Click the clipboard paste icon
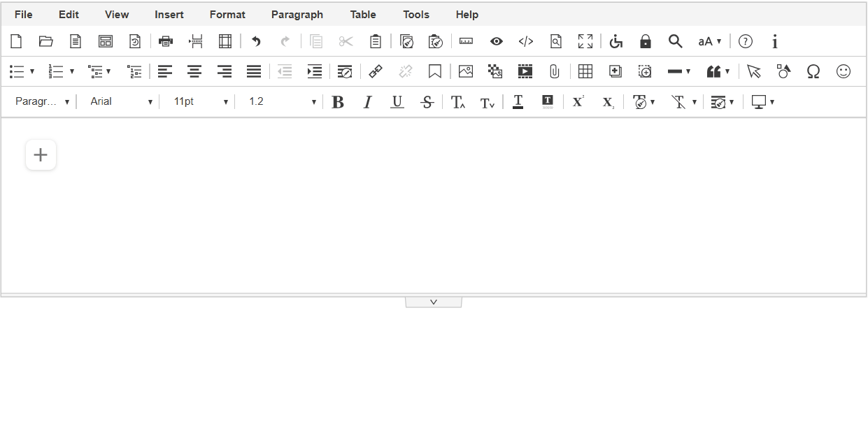This screenshot has width=868, height=427. pos(376,41)
